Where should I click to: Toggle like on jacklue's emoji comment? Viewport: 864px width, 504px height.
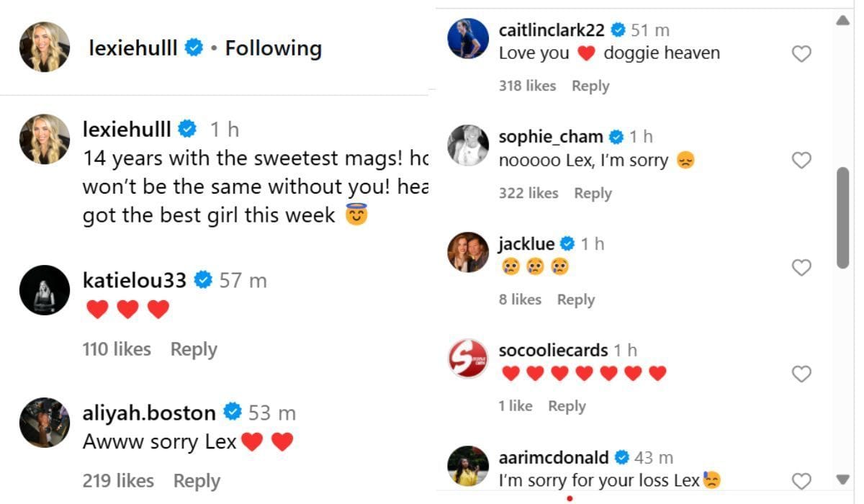[x=801, y=267]
